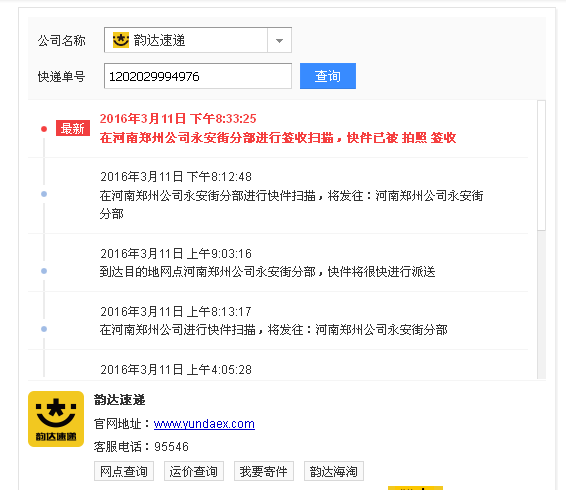Click the blue dot for 下午8:12:48 entry
566x490 pixels.
pos(44,194)
